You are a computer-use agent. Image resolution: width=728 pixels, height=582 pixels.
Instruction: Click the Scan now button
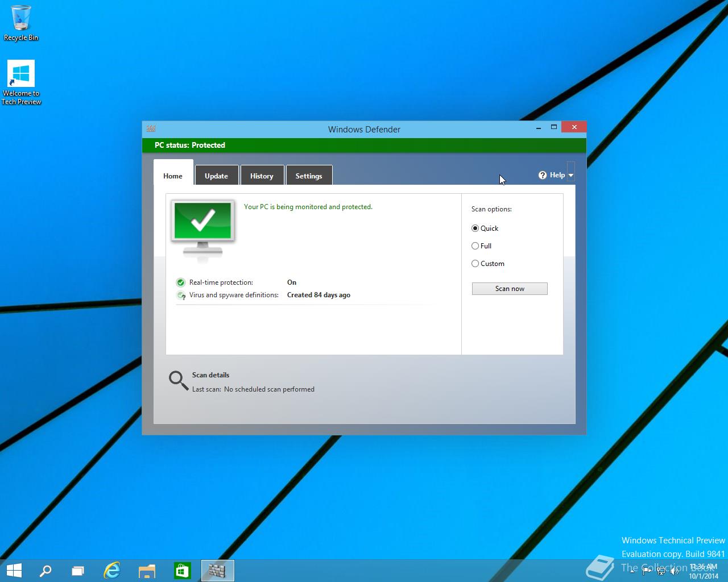(510, 289)
